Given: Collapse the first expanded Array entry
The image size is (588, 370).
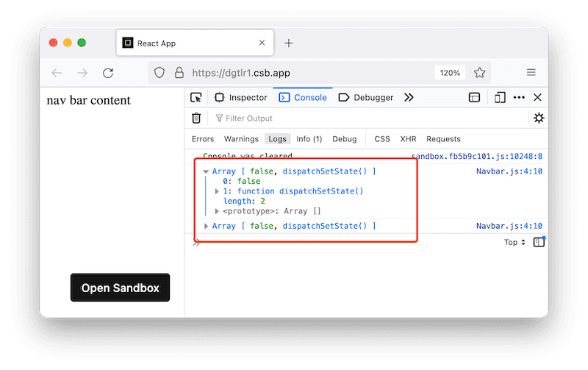Looking at the screenshot, I should point(206,171).
